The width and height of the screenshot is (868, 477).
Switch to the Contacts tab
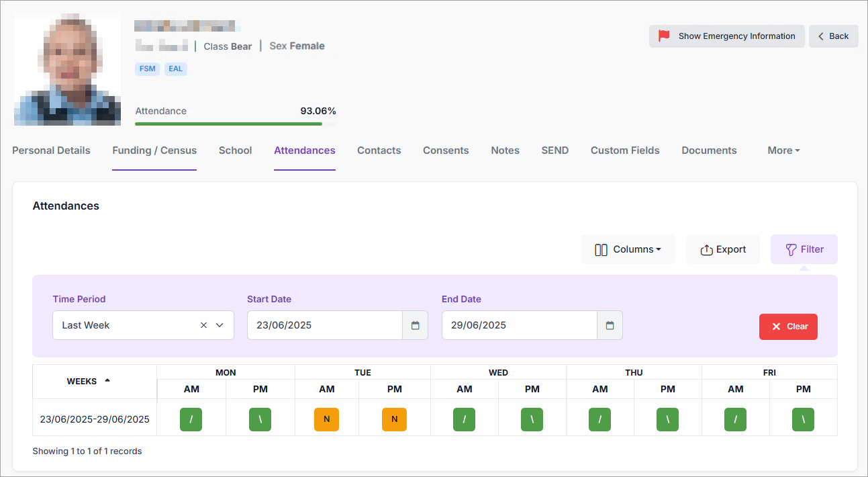379,150
